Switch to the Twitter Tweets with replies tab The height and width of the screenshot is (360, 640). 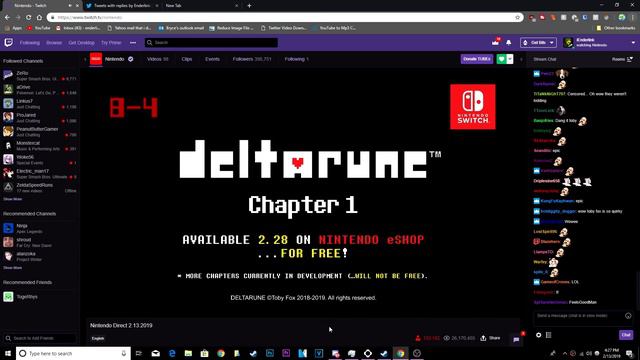(122, 6)
